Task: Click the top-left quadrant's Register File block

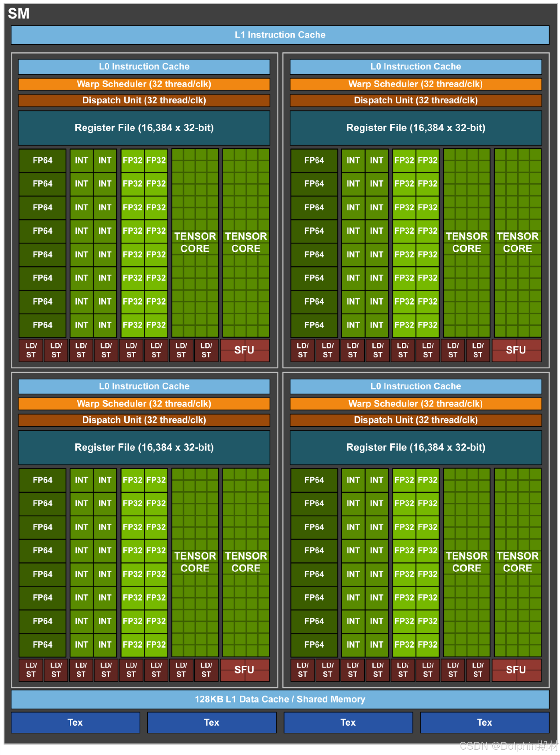Action: click(x=144, y=128)
